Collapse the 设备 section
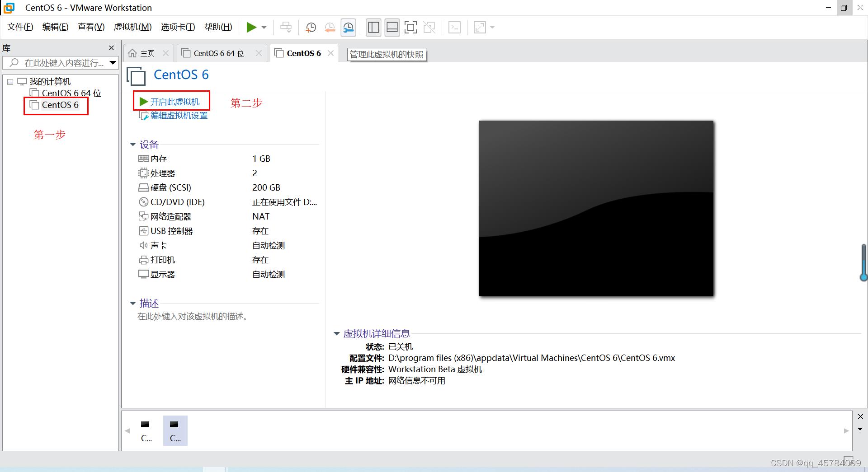868x472 pixels. 133,145
